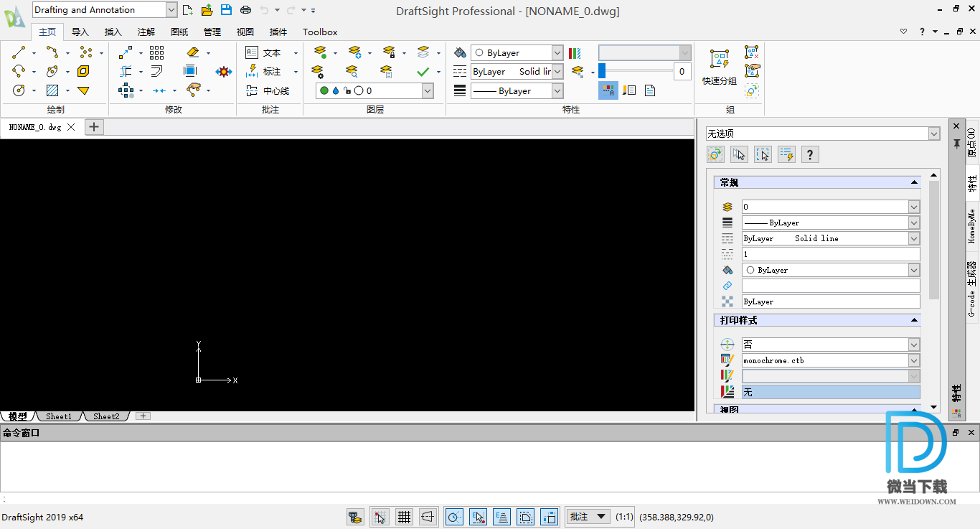Close the NONAME_0.dwg document tab
Image resolution: width=980 pixels, height=529 pixels.
[70, 127]
